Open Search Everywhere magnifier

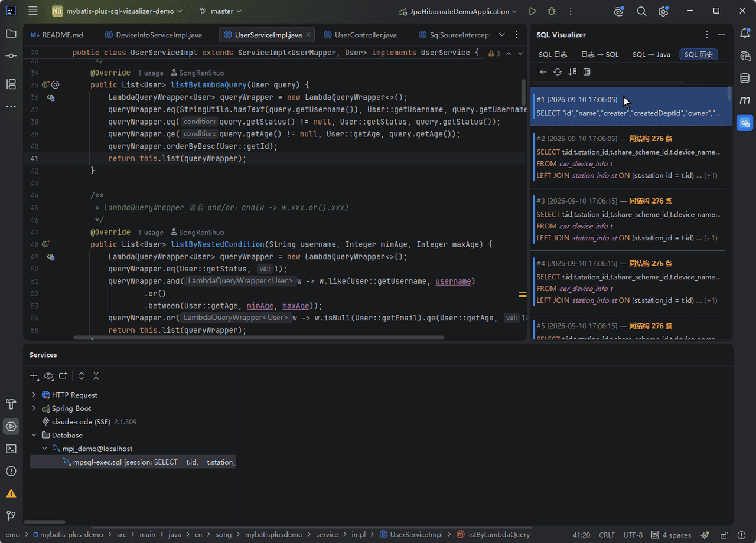641,11
